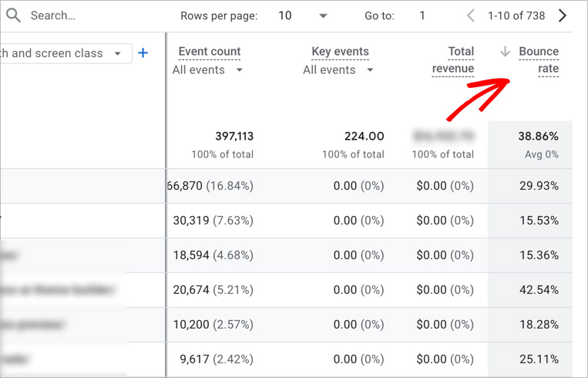Sort by the Key events column
Image resolution: width=588 pixels, height=378 pixels.
tap(340, 52)
